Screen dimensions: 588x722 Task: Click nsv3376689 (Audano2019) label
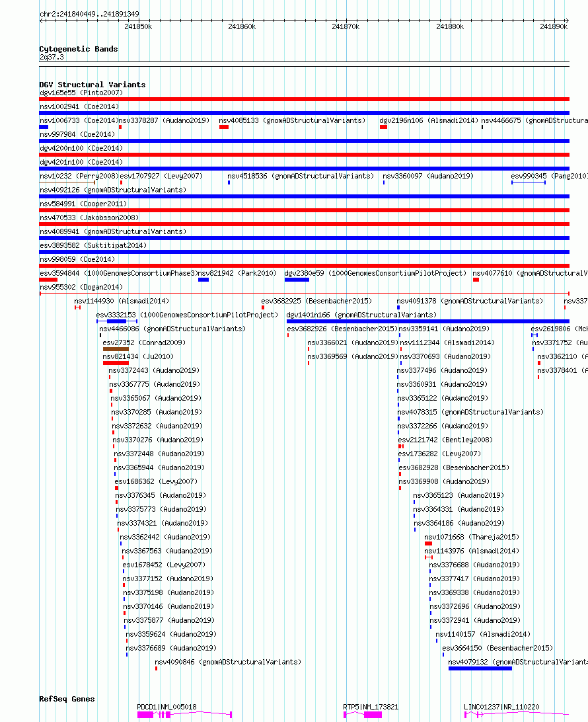click(171, 647)
